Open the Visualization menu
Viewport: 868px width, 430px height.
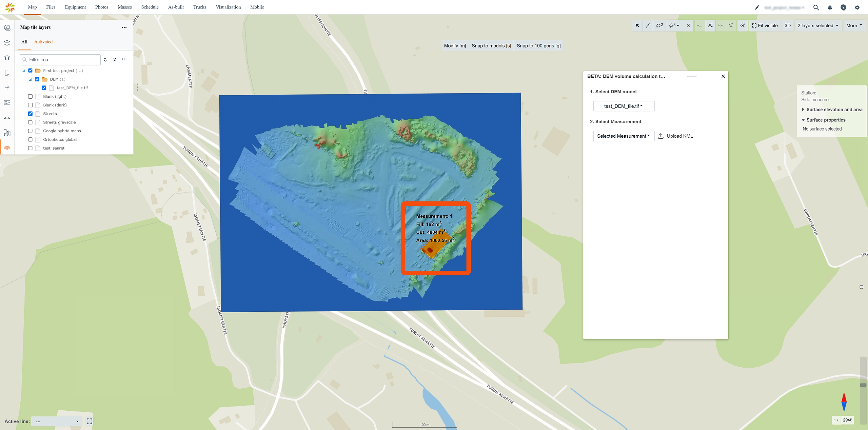click(x=228, y=7)
